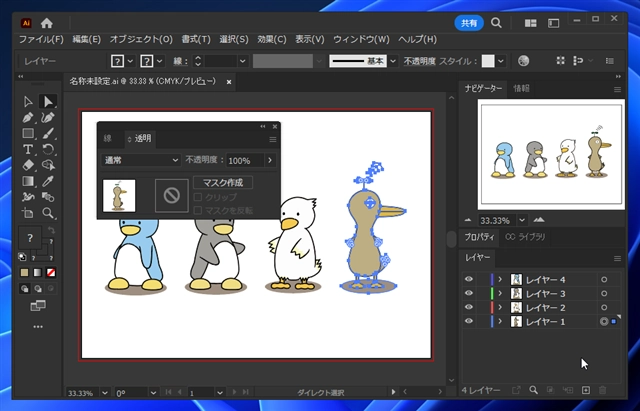Select the Paintbrush tool
640x411 pixels.
(x=48, y=133)
